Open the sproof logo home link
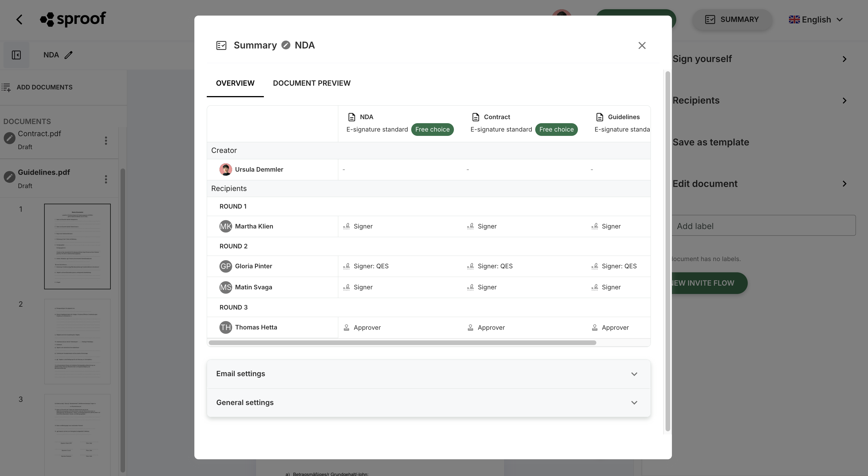This screenshot has width=868, height=476. click(73, 19)
